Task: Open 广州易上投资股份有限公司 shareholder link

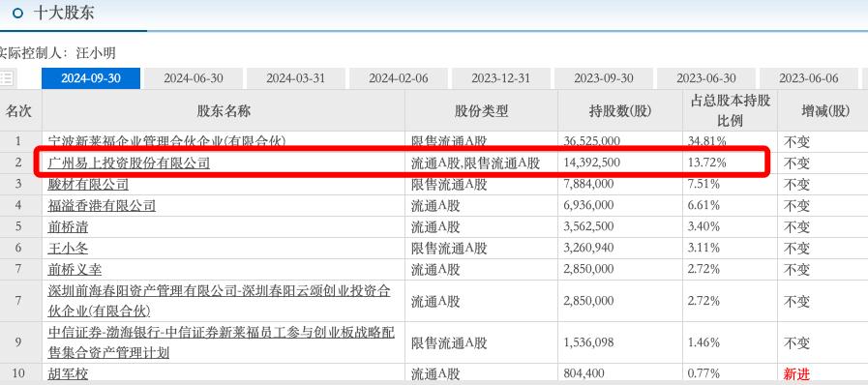Action: click(129, 163)
